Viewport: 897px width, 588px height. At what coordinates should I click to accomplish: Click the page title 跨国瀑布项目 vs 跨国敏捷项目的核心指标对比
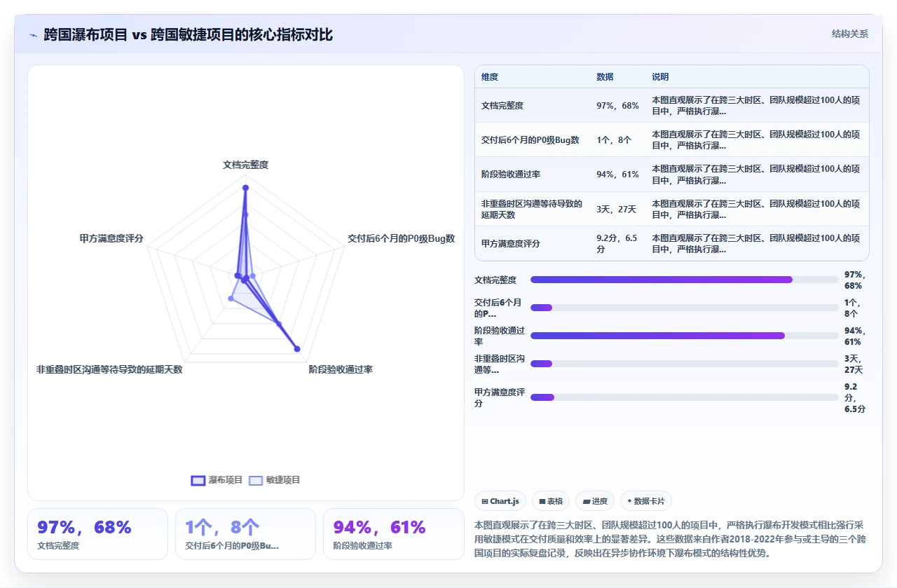pos(189,34)
